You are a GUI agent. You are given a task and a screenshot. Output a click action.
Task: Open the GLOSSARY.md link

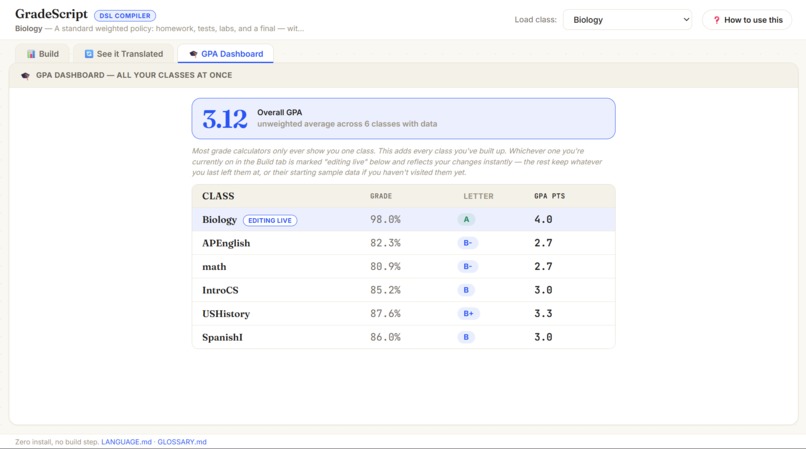point(182,442)
